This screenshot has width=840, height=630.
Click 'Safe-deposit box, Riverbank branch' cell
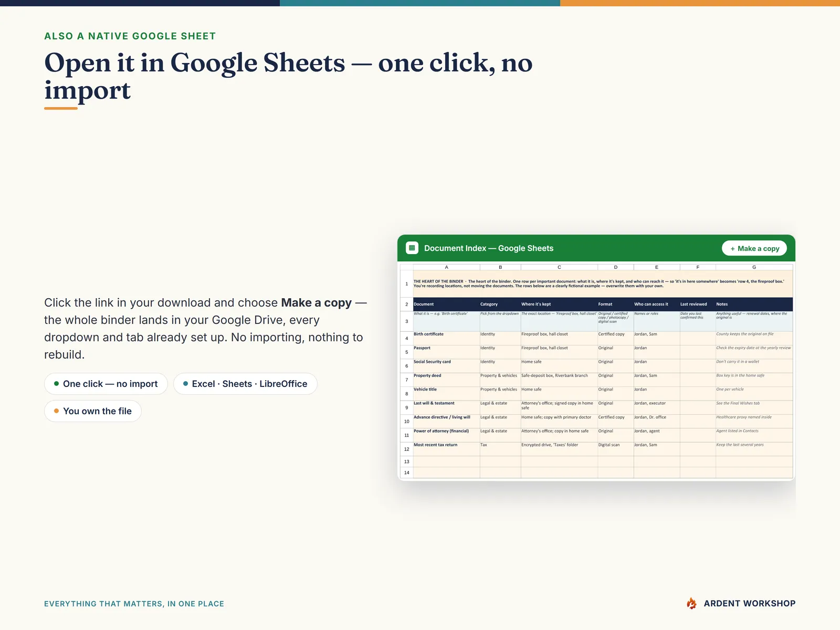click(559, 380)
